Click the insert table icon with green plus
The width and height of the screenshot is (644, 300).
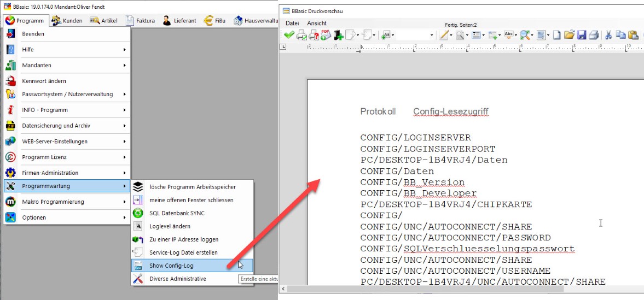pyautogui.click(x=492, y=36)
